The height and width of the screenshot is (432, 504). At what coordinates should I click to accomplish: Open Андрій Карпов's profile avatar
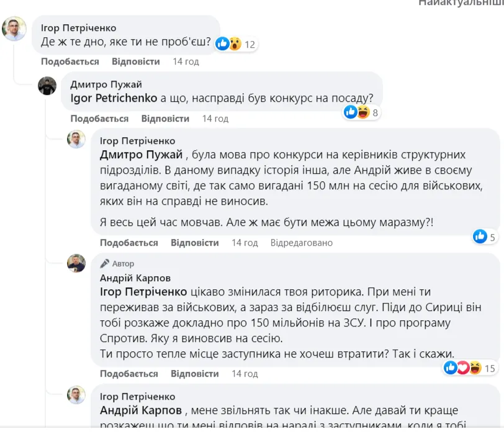[76, 263]
